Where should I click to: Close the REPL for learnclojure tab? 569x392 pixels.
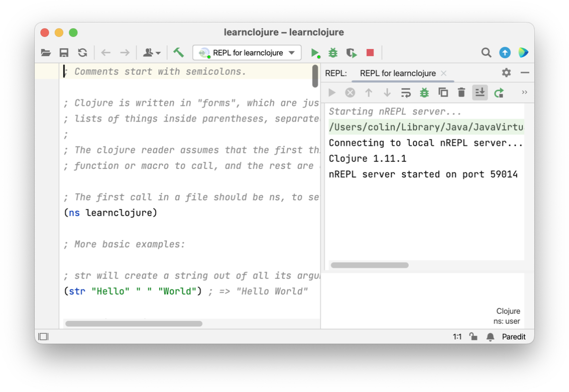[443, 73]
